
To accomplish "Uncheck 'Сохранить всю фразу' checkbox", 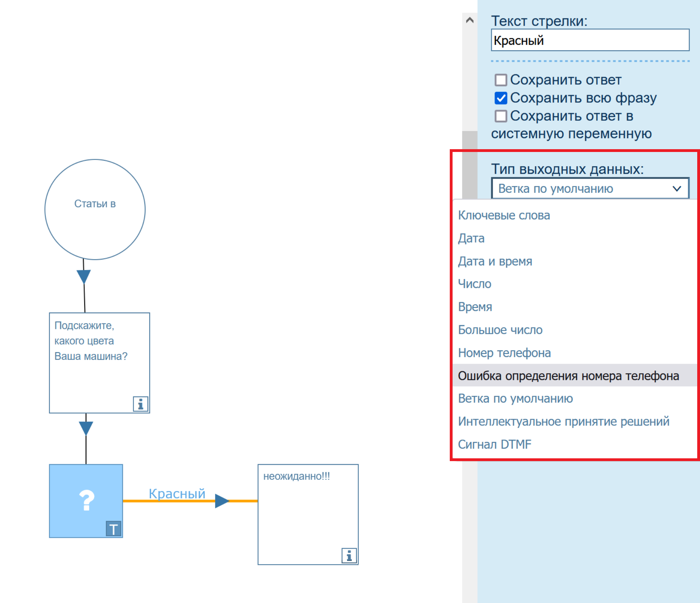I will [x=500, y=98].
